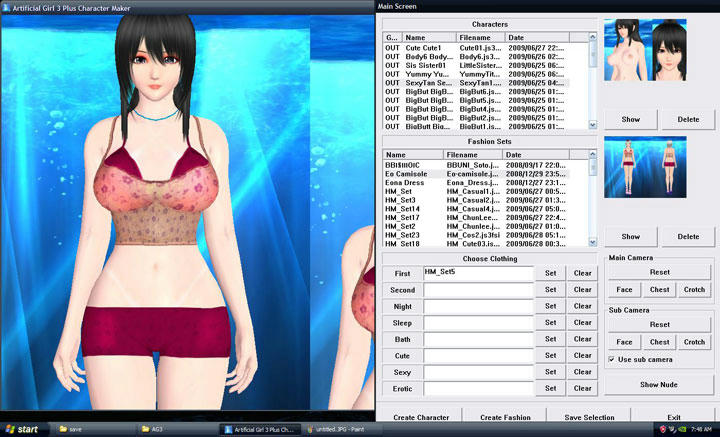The image size is (720, 437).
Task: Click the Save Selection button
Action: point(589,417)
